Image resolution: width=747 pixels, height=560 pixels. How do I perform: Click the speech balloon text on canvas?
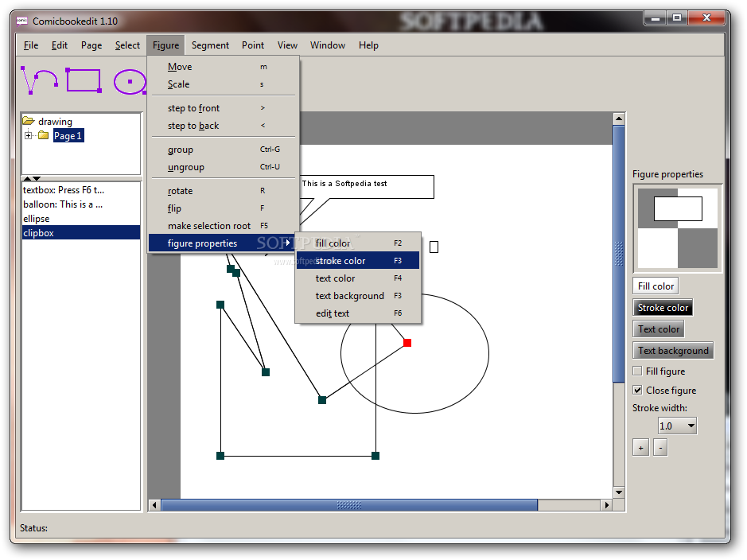pos(344,183)
